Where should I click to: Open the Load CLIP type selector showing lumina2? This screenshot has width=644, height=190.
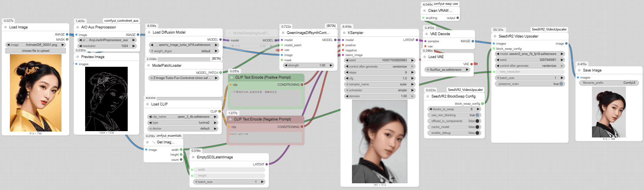(183, 123)
